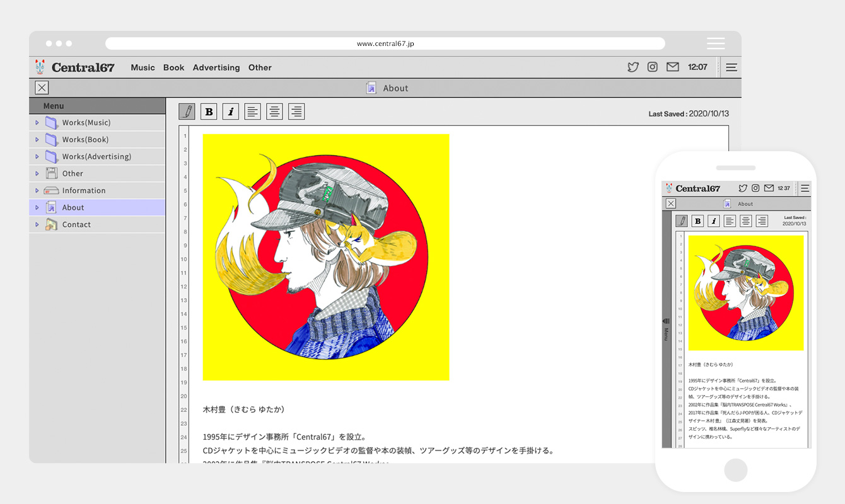Click the "Last Saved : 2020/10/13" text on desktop
Viewport: 845px width, 504px height.
point(689,114)
